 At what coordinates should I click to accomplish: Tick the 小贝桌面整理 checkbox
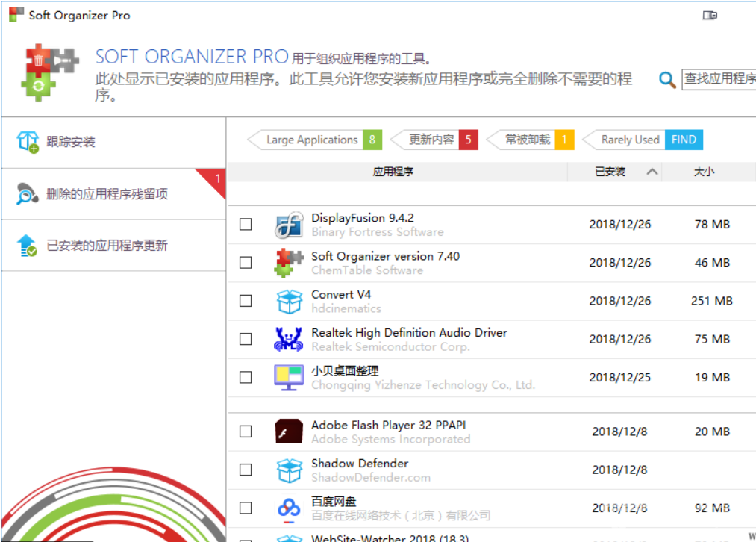coord(246,377)
